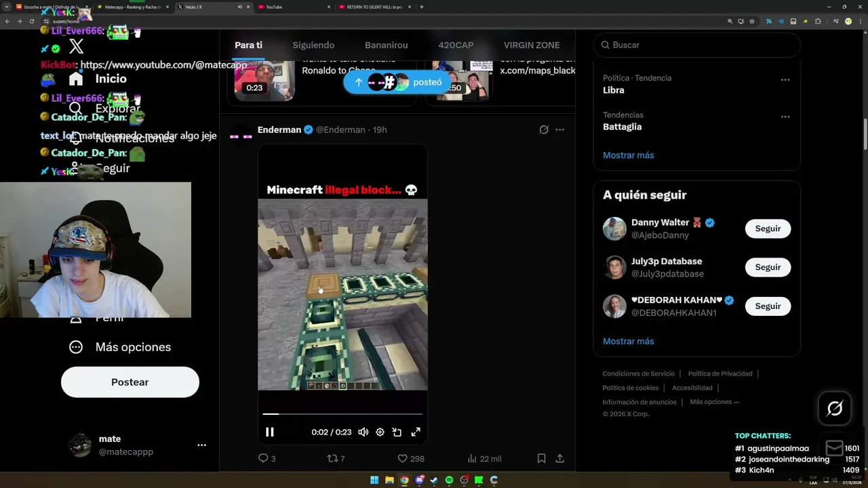Screen dimensions: 868x488
Task: Seek along the video progress bar
Action: 342,413
